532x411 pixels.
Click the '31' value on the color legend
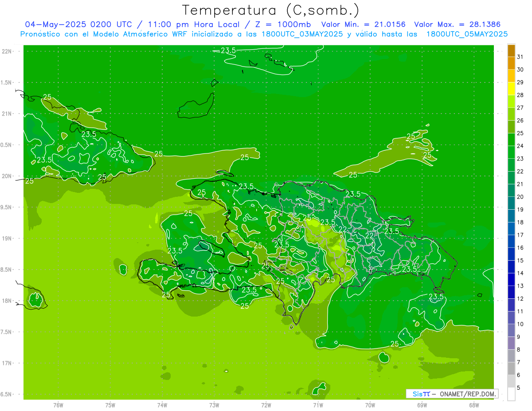pos(520,56)
